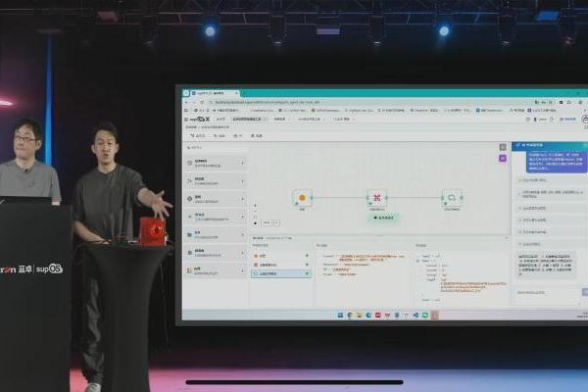This screenshot has height=392, width=588.
Task: Select the red-icon row in the run list
Action: coord(281,265)
